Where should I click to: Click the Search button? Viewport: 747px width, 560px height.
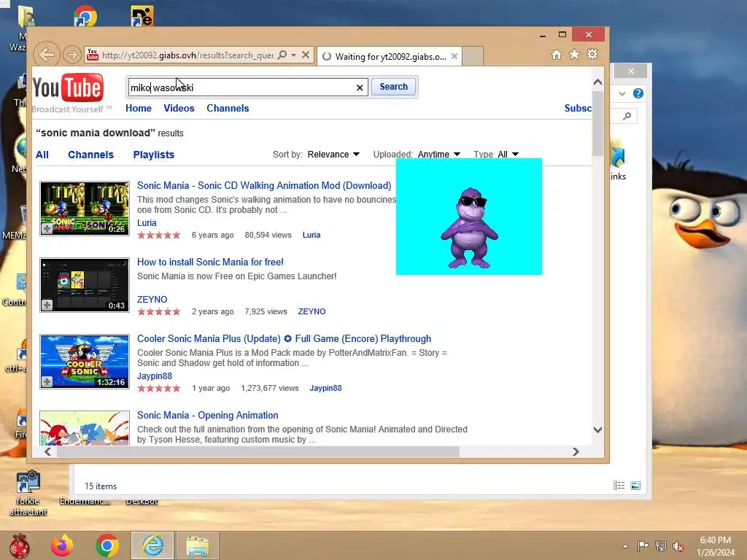tap(393, 87)
